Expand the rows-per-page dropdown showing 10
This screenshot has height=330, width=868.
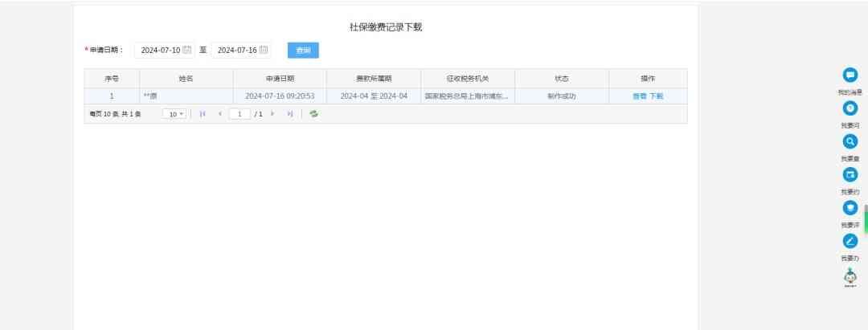[174, 114]
